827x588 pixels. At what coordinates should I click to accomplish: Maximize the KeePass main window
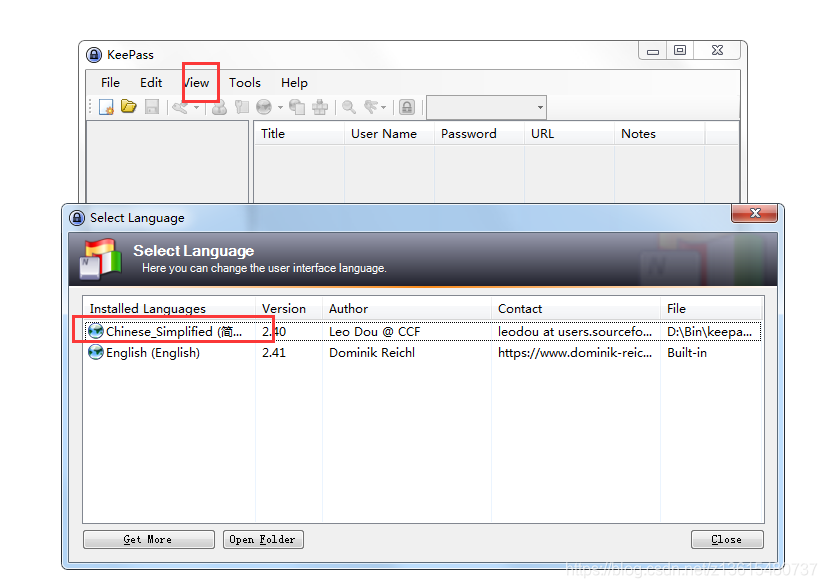pos(680,51)
